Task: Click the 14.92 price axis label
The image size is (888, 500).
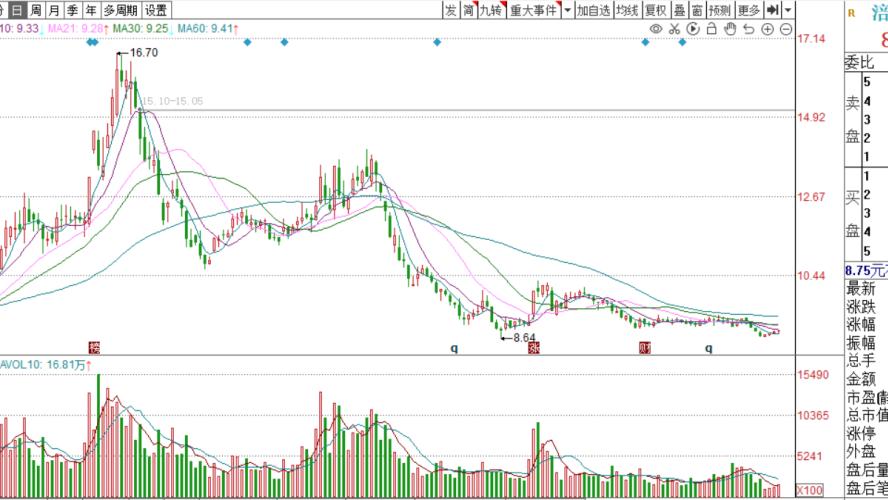Action: click(812, 117)
